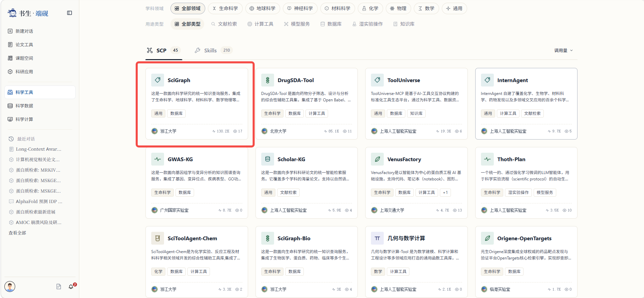Click the Scholar-KG card title
Image resolution: width=644 pixels, height=298 pixels.
point(291,159)
